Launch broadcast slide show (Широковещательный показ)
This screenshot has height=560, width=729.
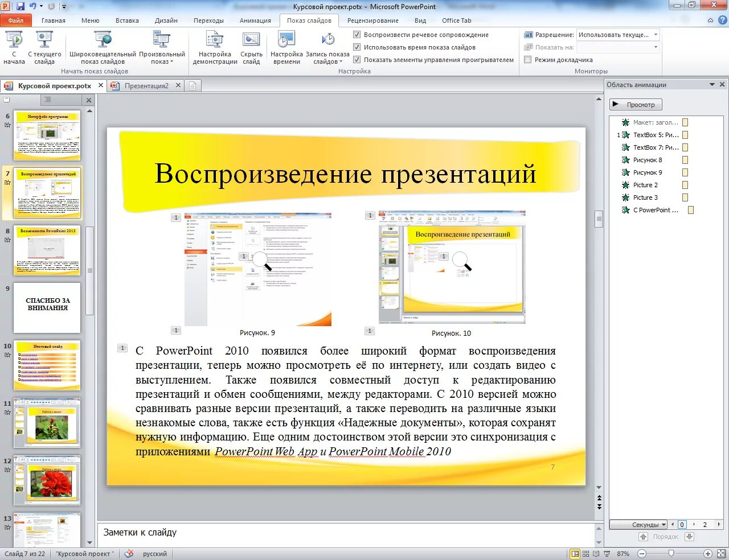(103, 48)
